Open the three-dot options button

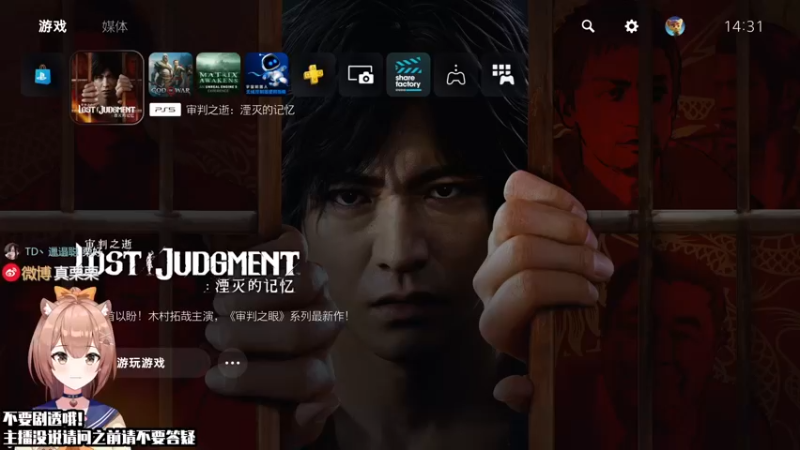pos(232,363)
